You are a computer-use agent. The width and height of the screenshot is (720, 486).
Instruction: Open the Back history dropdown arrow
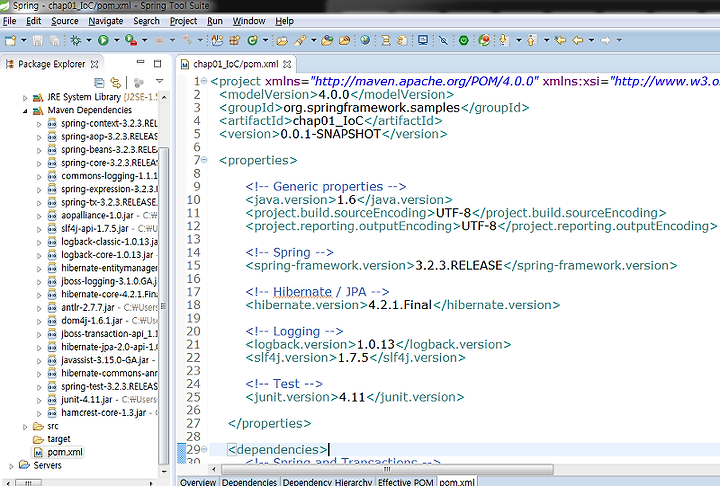tap(591, 40)
